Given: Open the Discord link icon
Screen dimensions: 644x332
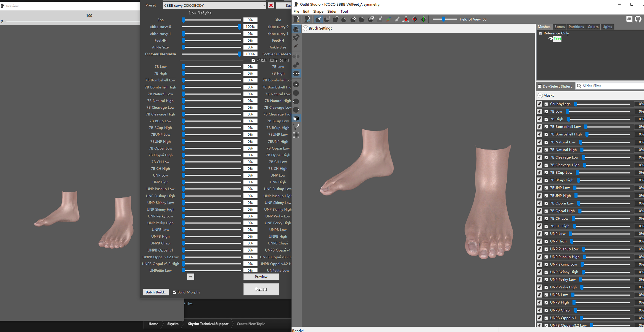Looking at the screenshot, I should tap(629, 19).
